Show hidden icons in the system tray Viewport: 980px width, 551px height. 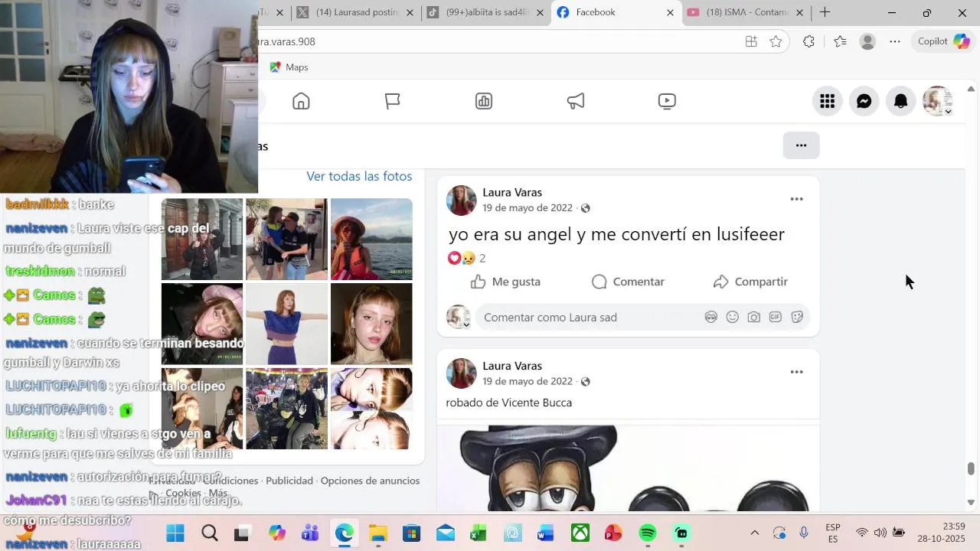(x=754, y=533)
